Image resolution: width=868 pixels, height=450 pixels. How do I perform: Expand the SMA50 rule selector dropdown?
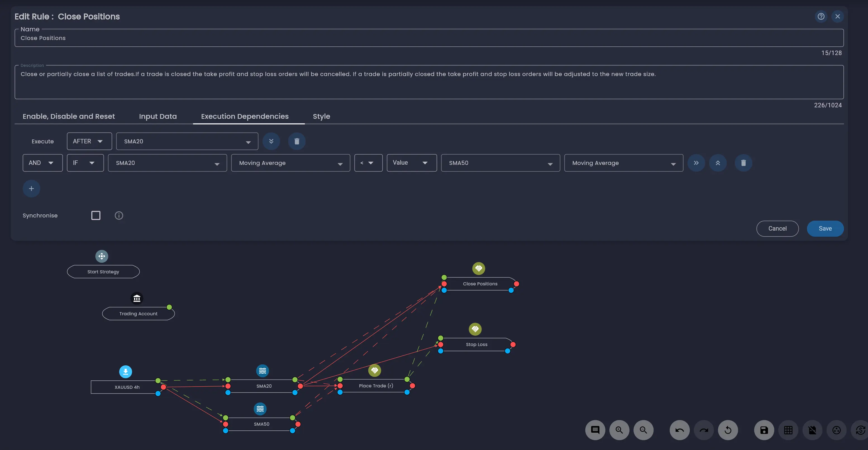point(500,163)
